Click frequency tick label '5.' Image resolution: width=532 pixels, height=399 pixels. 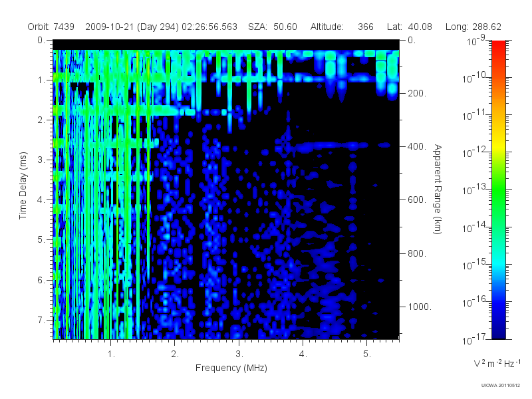tap(367, 354)
